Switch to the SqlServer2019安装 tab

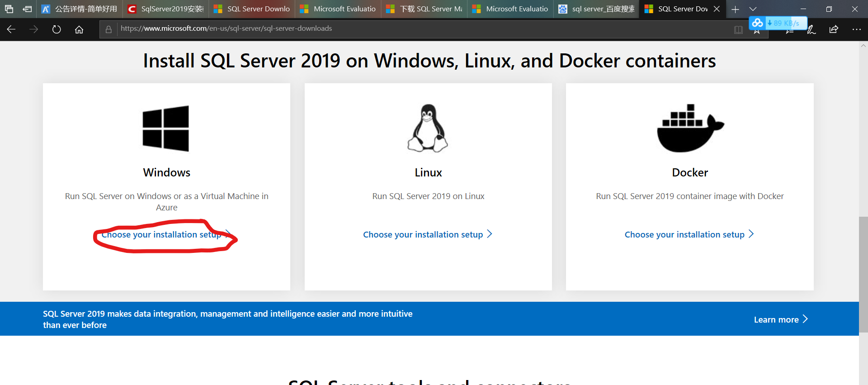coord(165,9)
